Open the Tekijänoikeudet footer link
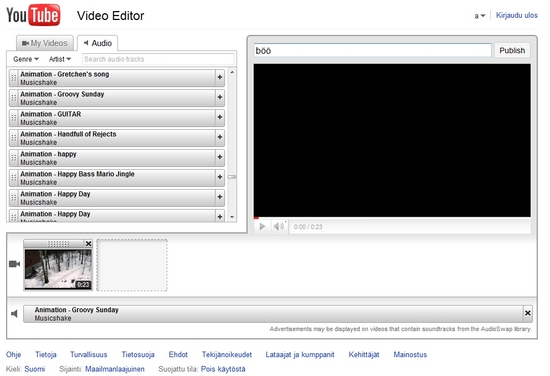Viewport: 550px width, 376px height. tap(227, 355)
